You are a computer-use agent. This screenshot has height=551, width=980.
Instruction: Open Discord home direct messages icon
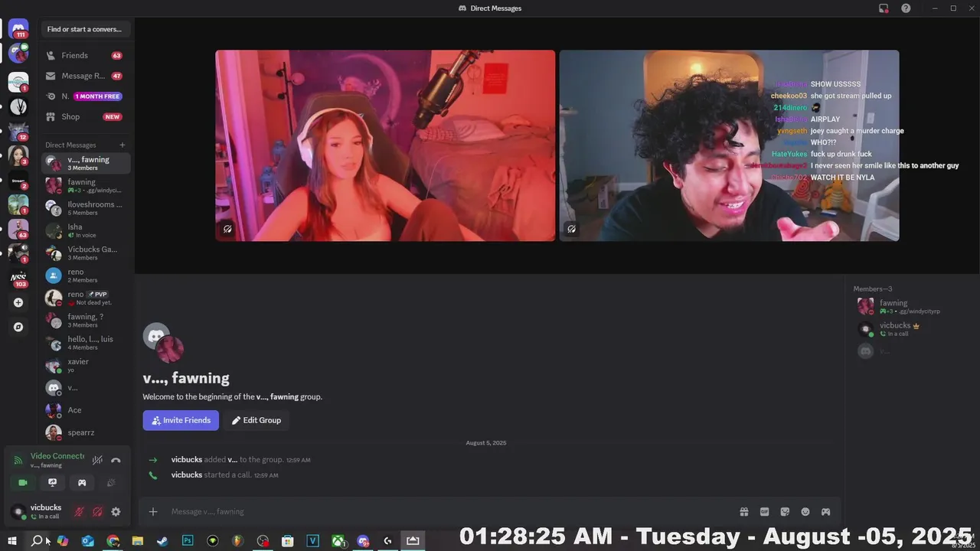[18, 29]
